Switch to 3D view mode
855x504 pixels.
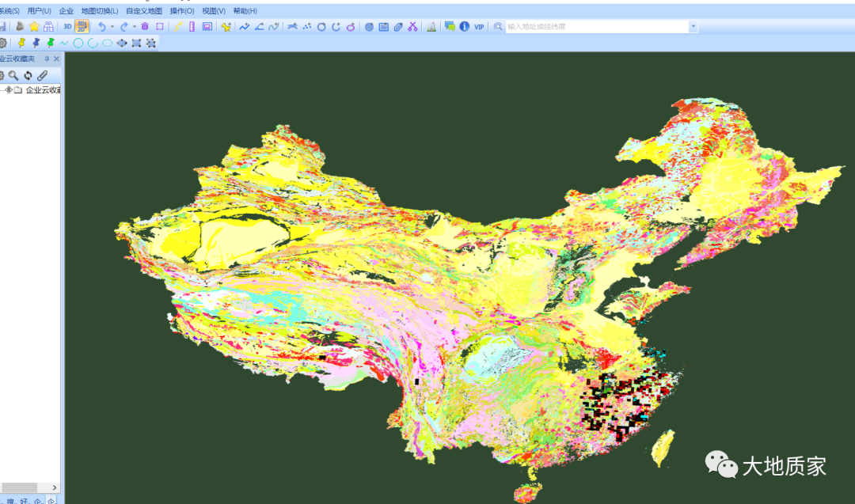point(67,26)
